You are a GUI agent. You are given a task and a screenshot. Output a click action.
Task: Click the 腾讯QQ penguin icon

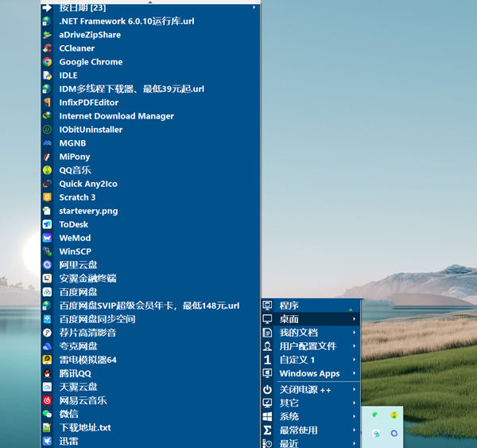[x=48, y=374]
